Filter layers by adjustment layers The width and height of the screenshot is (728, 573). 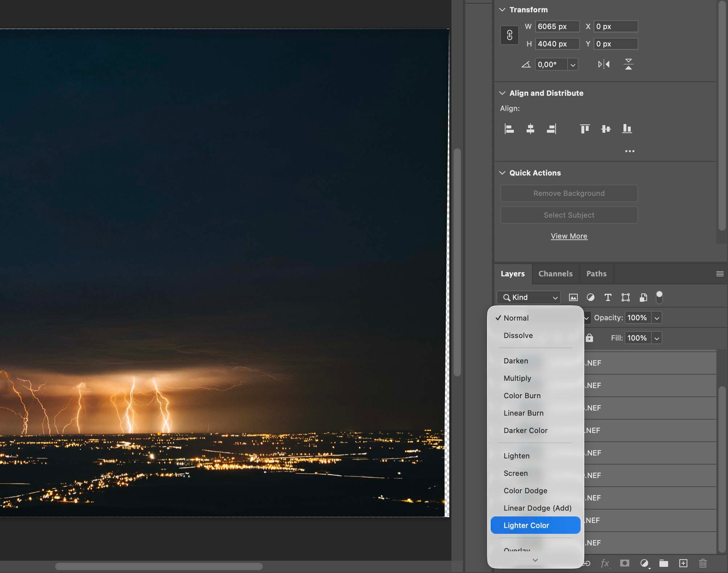591,297
